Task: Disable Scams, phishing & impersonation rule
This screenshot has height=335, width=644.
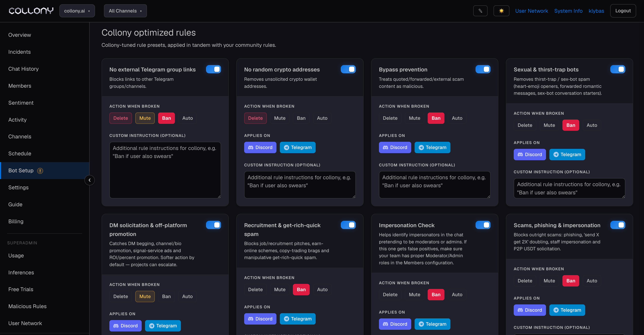Action: 618,225
